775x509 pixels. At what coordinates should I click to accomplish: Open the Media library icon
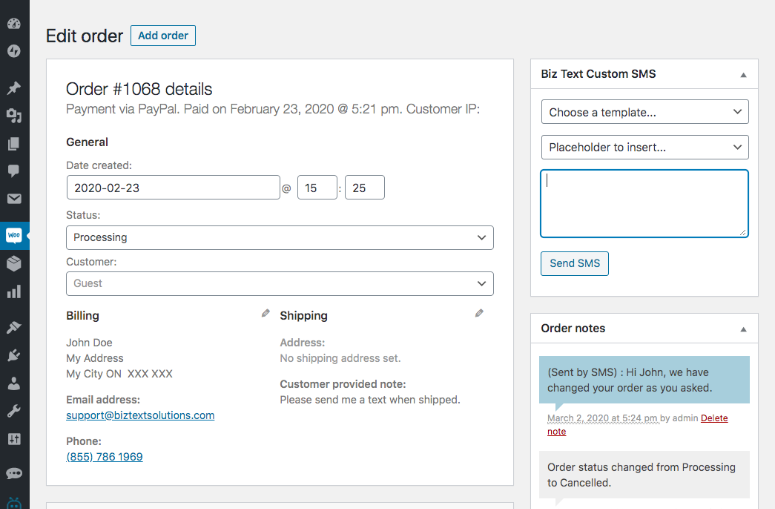click(14, 116)
